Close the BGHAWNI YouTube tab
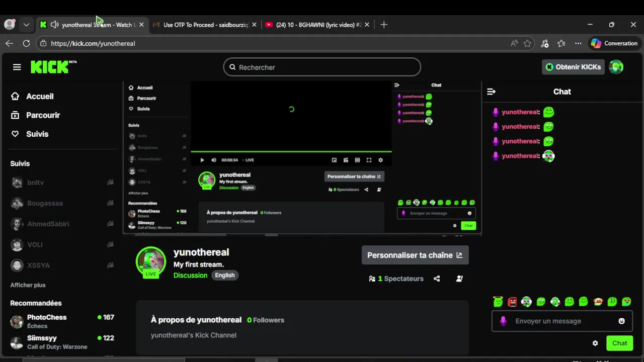This screenshot has height=362, width=644. pos(367,25)
